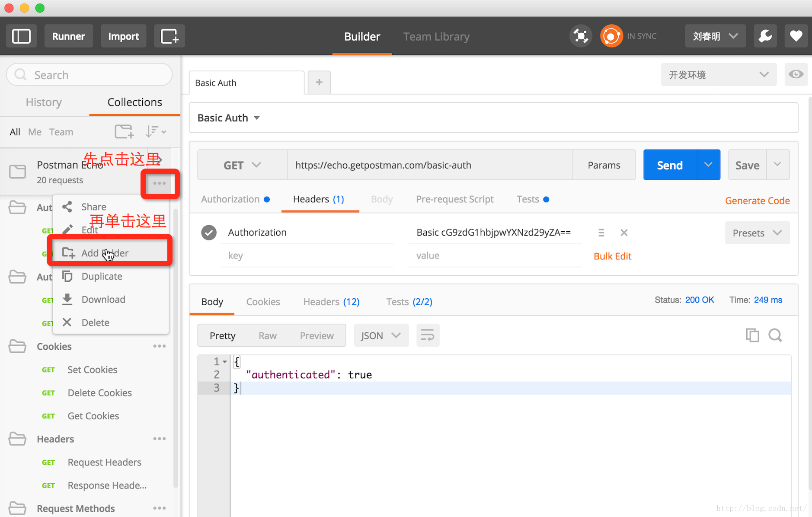812x517 pixels.
Task: Click the orange sync status icon
Action: tap(611, 36)
